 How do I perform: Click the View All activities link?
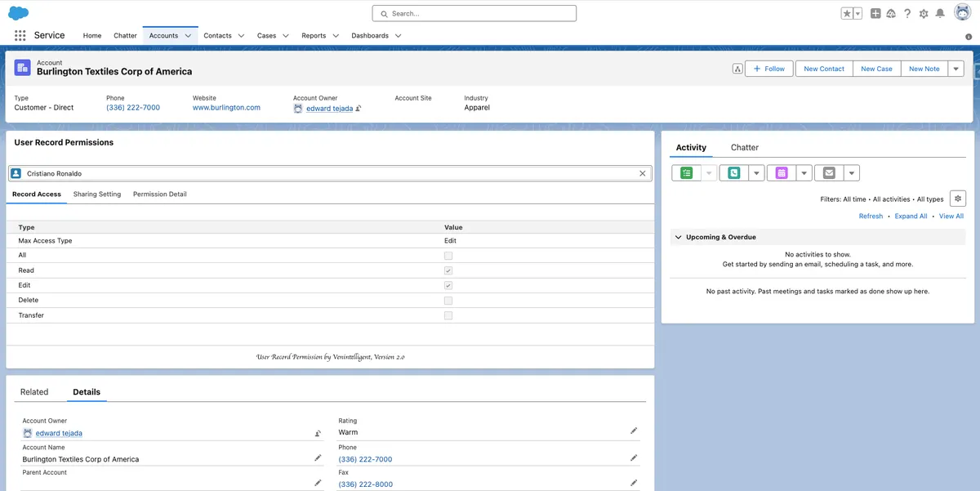coord(951,216)
